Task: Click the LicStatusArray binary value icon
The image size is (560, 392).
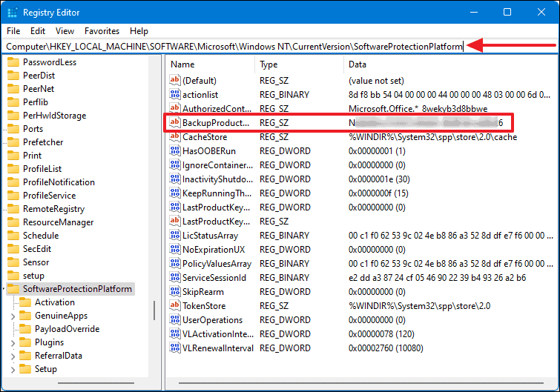Action: coord(175,236)
